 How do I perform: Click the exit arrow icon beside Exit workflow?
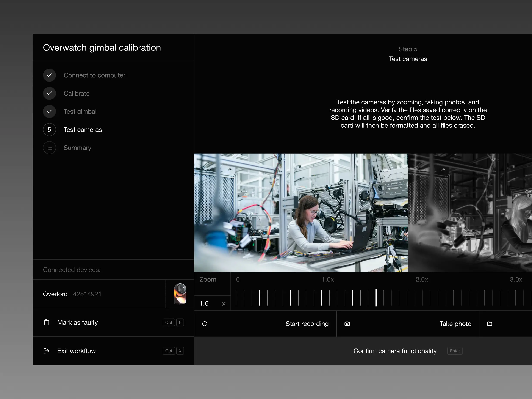point(46,351)
